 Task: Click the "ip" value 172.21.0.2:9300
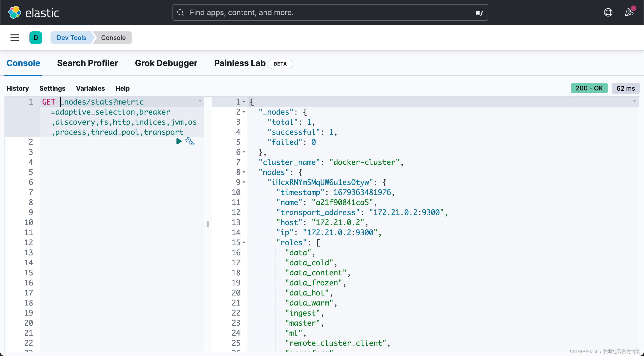(340, 233)
